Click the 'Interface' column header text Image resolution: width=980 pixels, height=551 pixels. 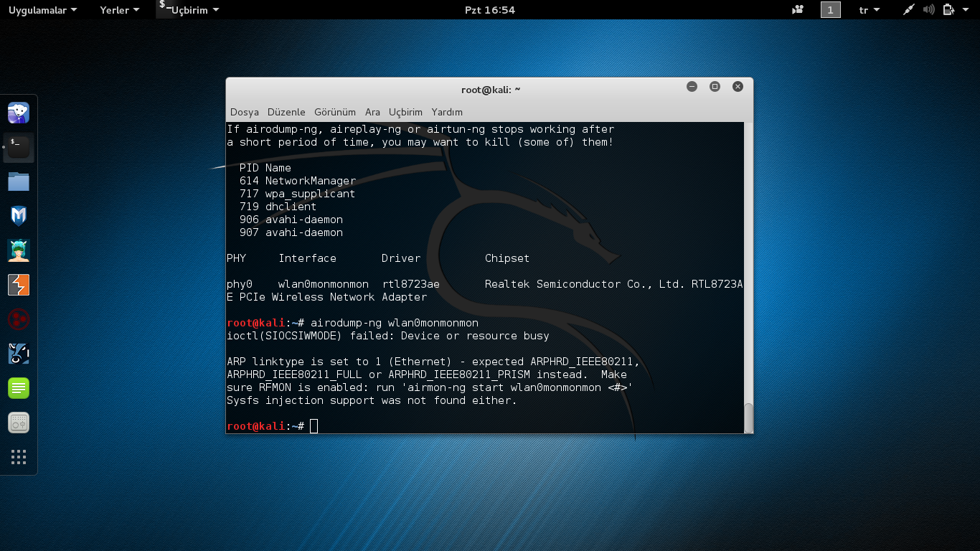click(308, 258)
